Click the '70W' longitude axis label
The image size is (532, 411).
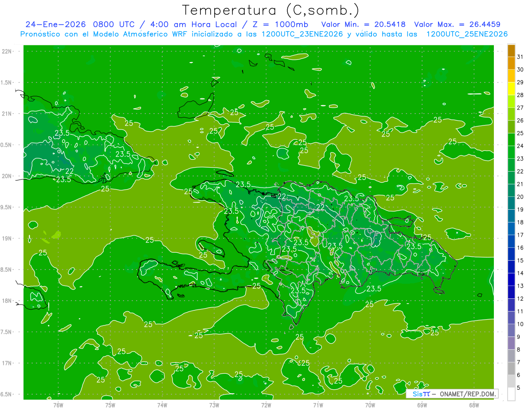point(370,405)
